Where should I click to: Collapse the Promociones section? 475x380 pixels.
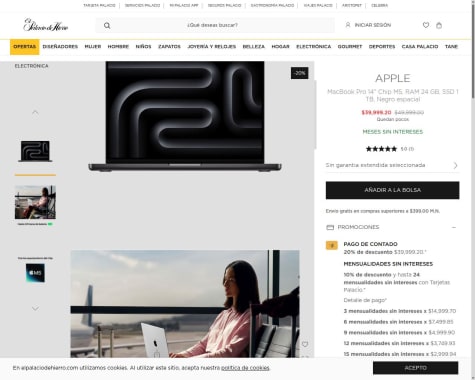click(454, 227)
